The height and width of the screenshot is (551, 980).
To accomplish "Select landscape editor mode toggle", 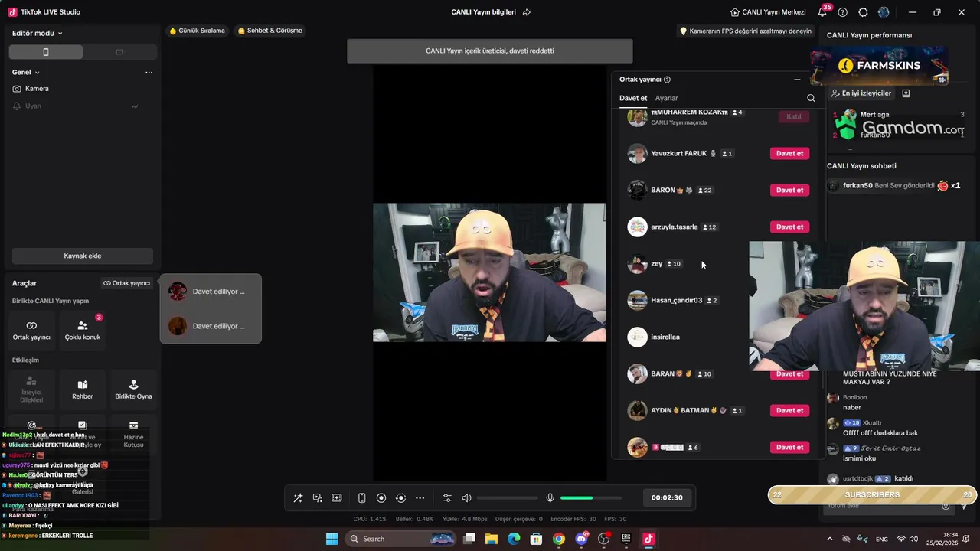I will [119, 52].
